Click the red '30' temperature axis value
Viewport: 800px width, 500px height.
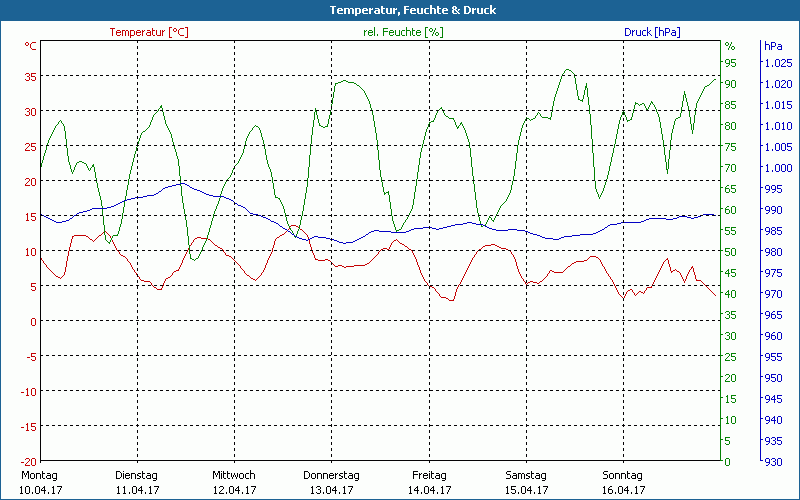click(31, 112)
